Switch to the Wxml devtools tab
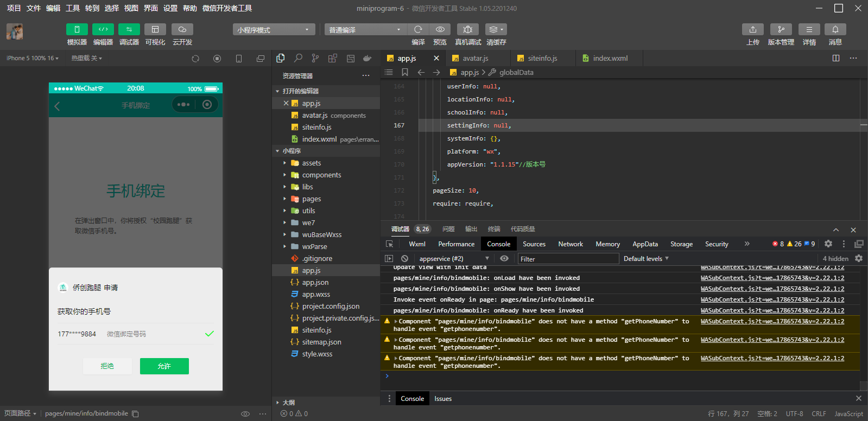This screenshot has height=421, width=868. click(417, 244)
